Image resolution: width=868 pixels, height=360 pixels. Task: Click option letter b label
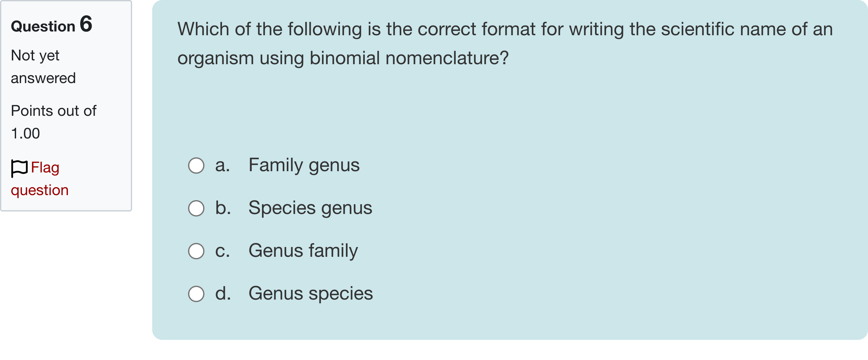(x=223, y=208)
